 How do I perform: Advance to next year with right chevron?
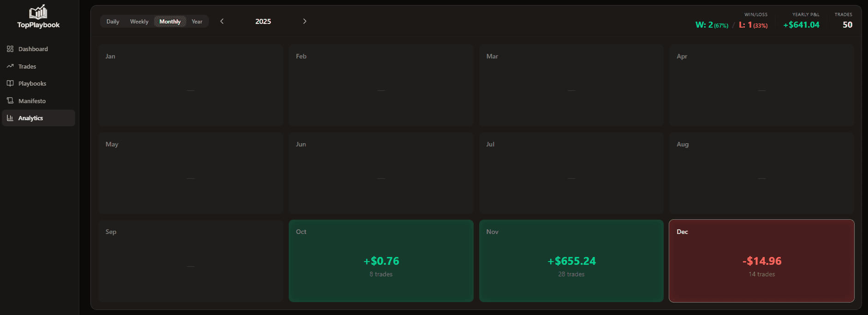[x=304, y=21]
